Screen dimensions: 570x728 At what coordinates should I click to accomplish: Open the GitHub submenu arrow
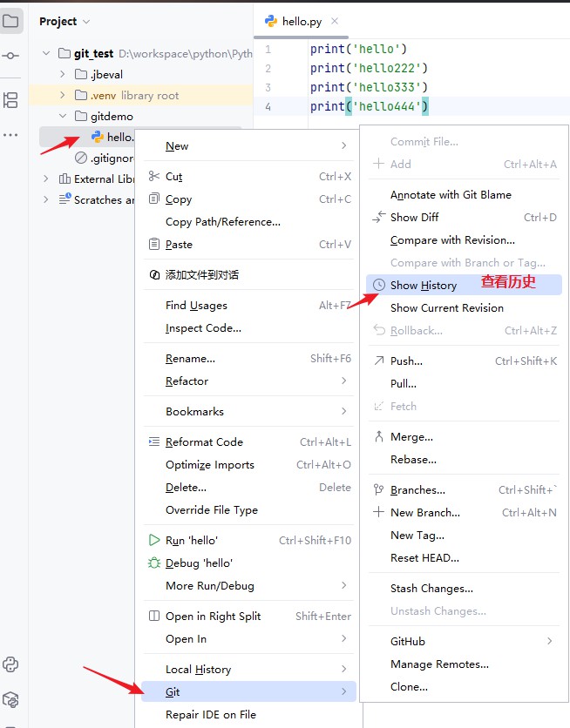[550, 641]
